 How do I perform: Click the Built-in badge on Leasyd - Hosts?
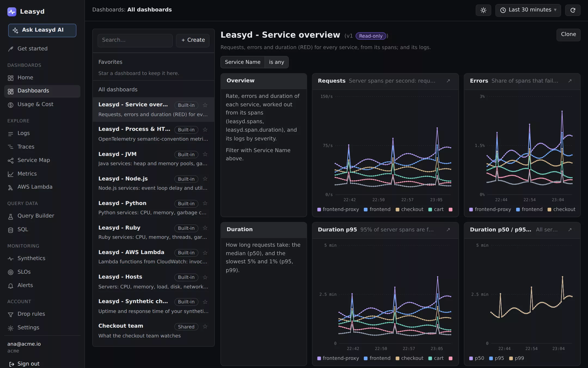[186, 277]
